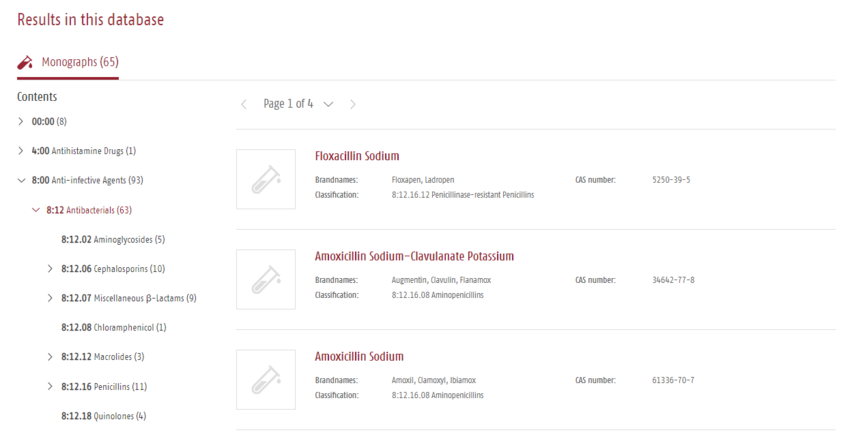This screenshot has width=865, height=439.
Task: Open the Floxacillin Sodium thumbnail placeholder
Action: [266, 179]
